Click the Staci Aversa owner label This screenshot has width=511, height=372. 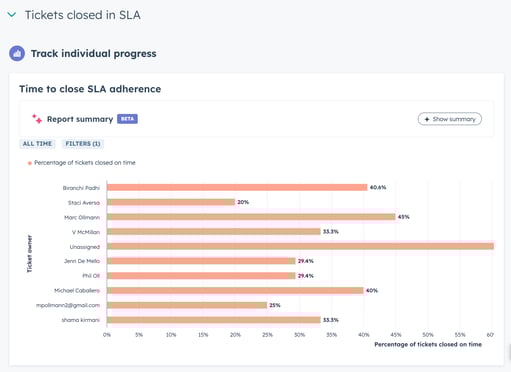(x=84, y=203)
